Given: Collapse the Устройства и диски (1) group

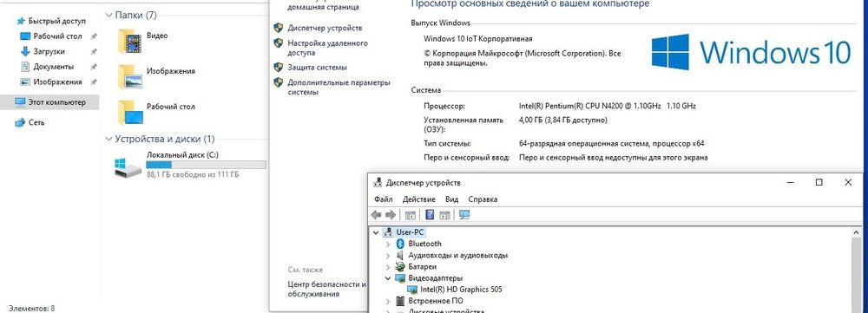Looking at the screenshot, I should tap(108, 140).
